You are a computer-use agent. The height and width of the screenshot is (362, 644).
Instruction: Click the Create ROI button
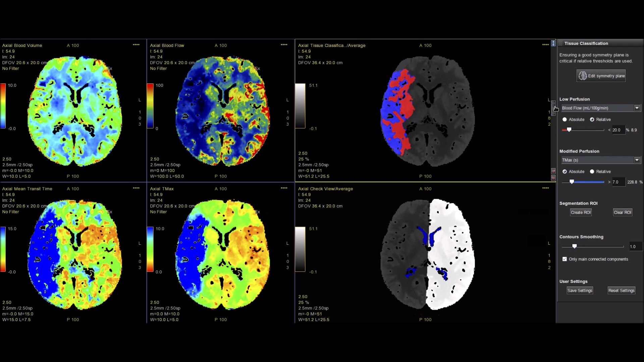(581, 213)
